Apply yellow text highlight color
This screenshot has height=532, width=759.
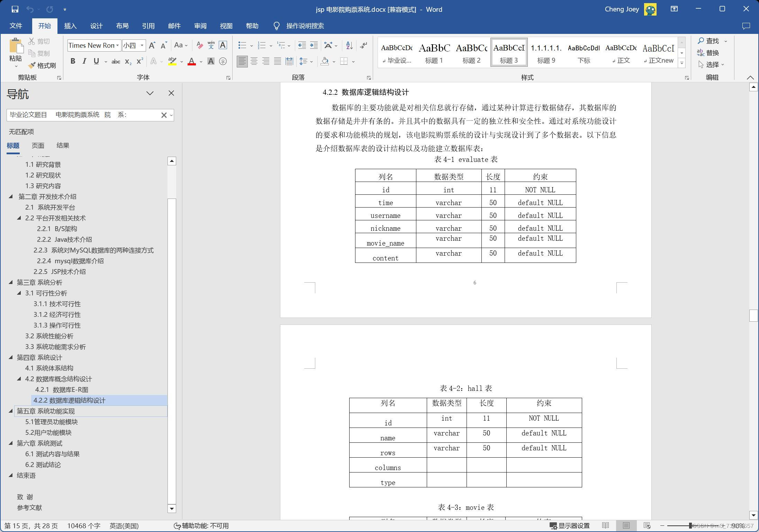(172, 62)
